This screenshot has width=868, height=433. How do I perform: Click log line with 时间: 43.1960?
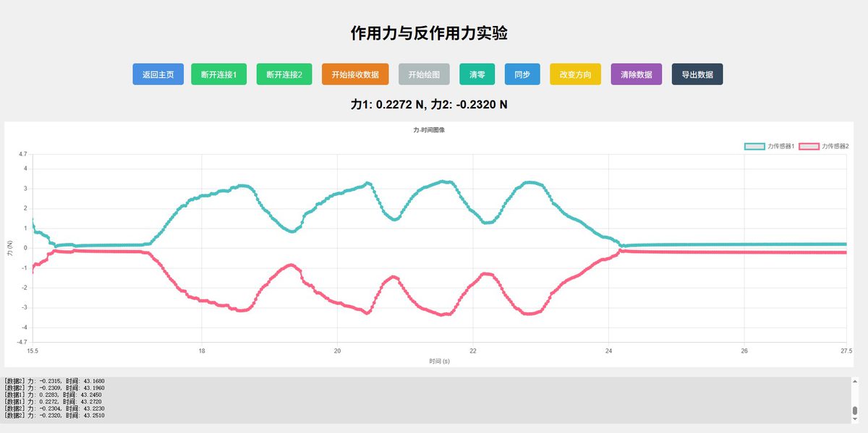tap(54, 388)
